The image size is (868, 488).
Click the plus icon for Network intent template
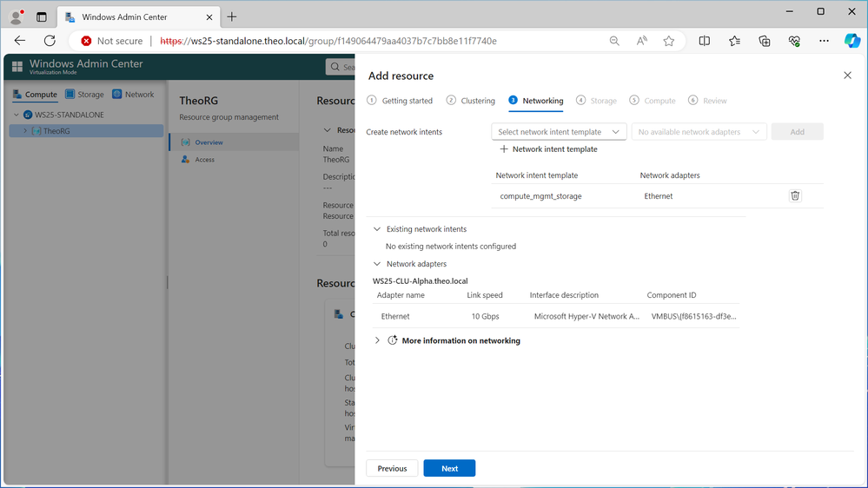pos(503,148)
